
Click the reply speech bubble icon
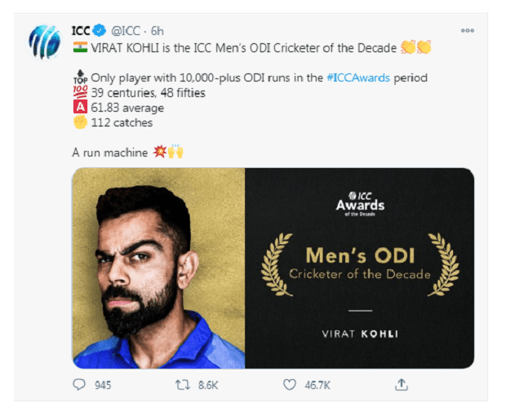pos(79,384)
